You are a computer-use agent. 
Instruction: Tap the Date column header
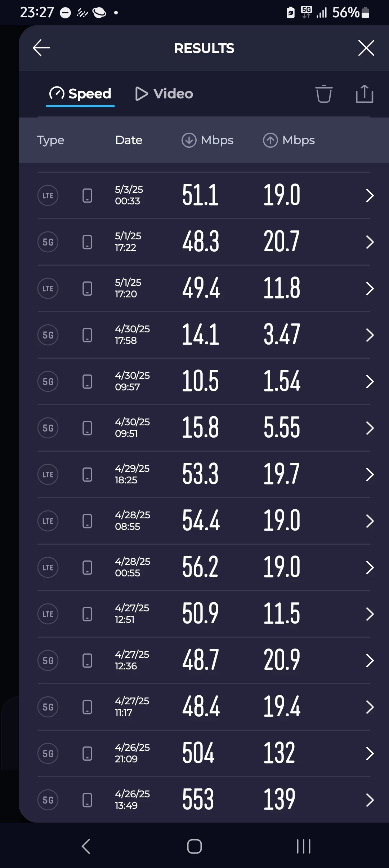tap(129, 140)
